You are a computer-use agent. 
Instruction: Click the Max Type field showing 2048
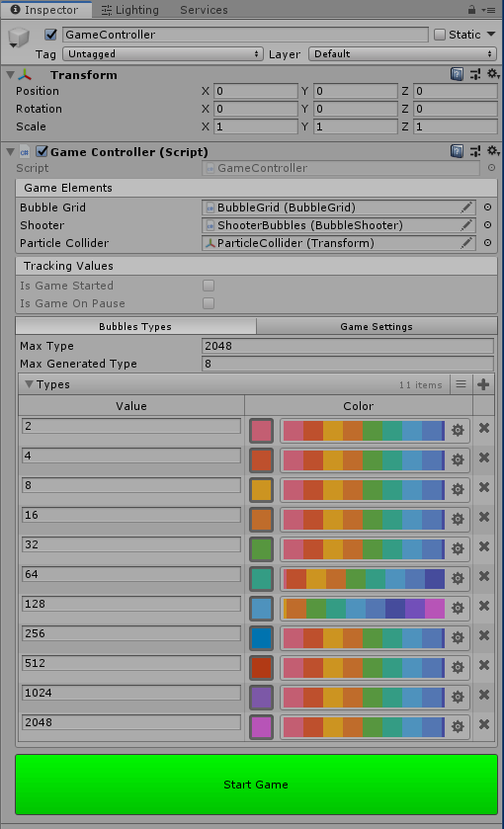click(x=348, y=346)
